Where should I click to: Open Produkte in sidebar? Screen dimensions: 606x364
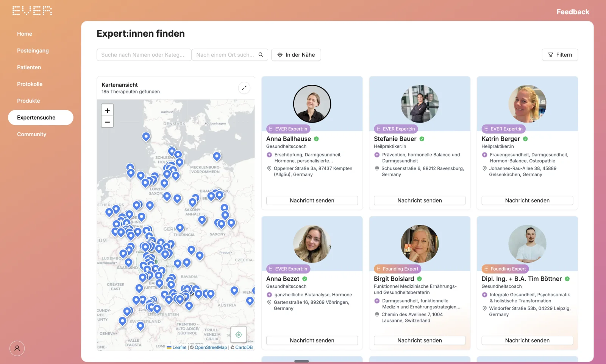28,101
